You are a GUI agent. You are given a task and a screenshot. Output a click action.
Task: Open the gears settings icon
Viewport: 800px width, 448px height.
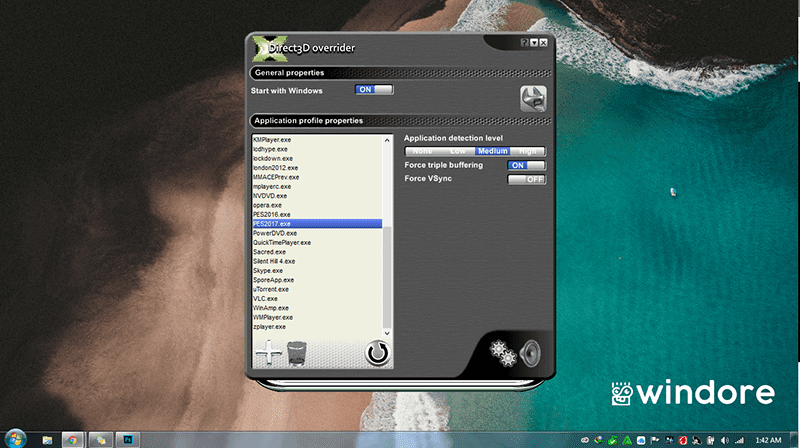[503, 353]
